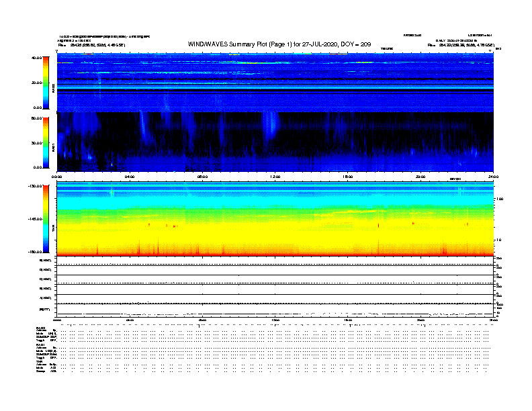Click the -145.00 label on TNR scale
This screenshot has height=411, width=532.
coord(35,219)
